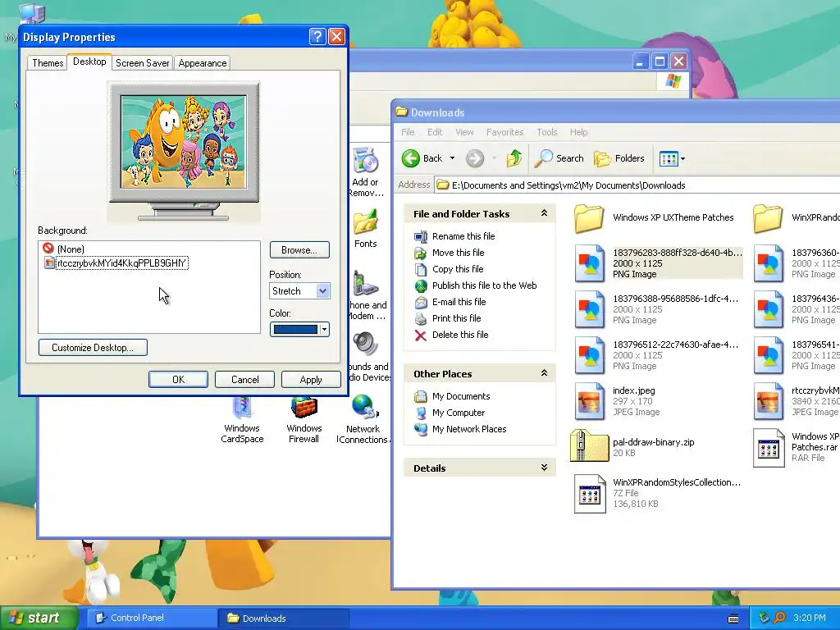840x630 pixels.
Task: Select pal-ddraw-binary.zip archive
Action: (x=633, y=446)
